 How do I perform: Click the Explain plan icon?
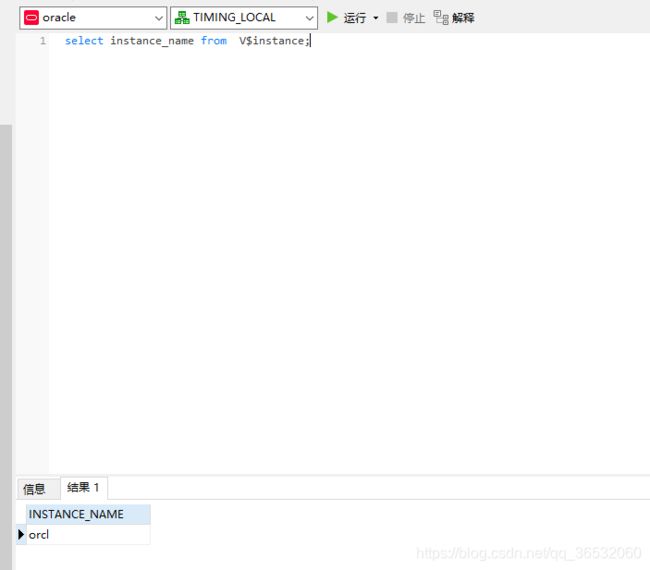coord(441,17)
